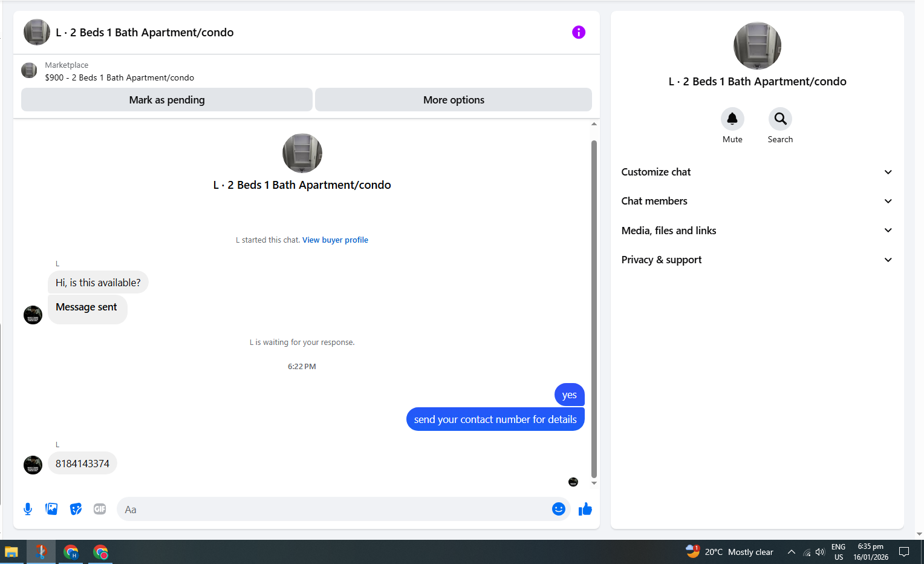The width and height of the screenshot is (924, 564).
Task: Click the chat scrollbar down arrow
Action: click(x=594, y=483)
